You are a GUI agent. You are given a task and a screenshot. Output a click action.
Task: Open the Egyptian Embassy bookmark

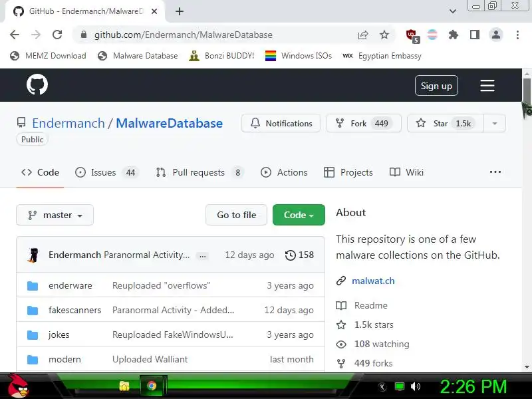[x=382, y=56]
